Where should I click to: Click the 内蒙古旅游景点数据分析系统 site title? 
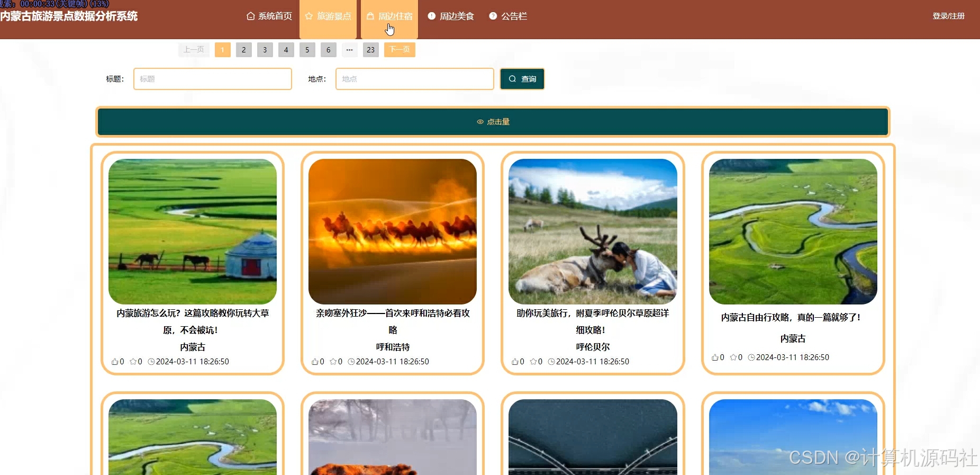pos(69,16)
